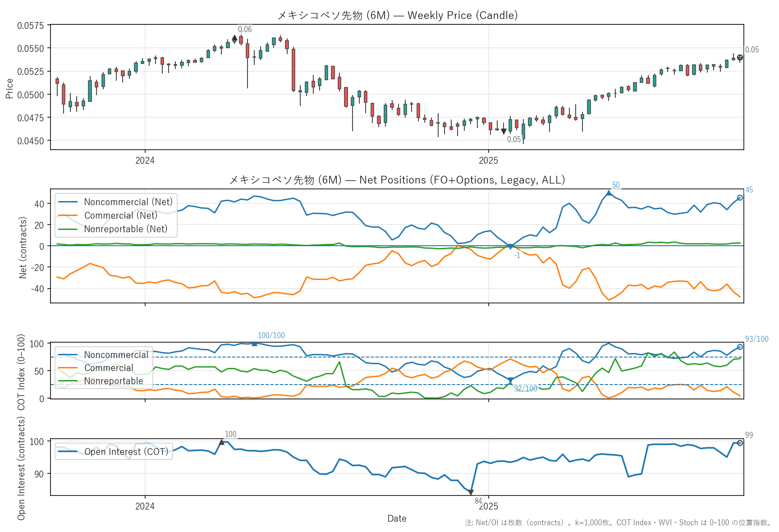The width and height of the screenshot is (779, 532).
Task: Click the price high triangle marker labeled 0.06
Action: [x=234, y=38]
